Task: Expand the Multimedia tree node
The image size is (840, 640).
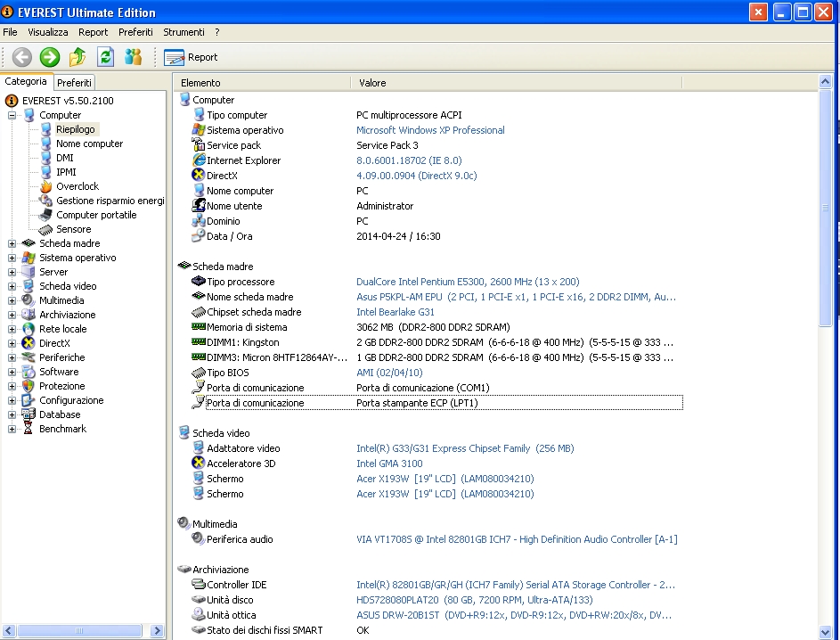Action: [x=12, y=300]
